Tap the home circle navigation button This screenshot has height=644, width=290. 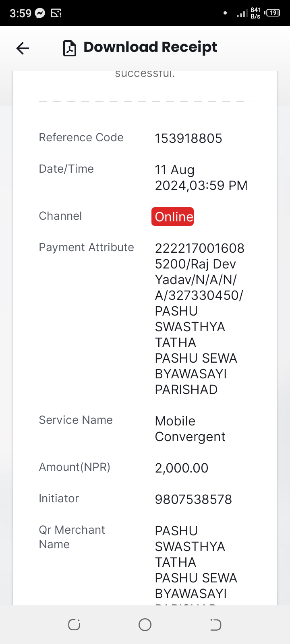click(x=145, y=625)
